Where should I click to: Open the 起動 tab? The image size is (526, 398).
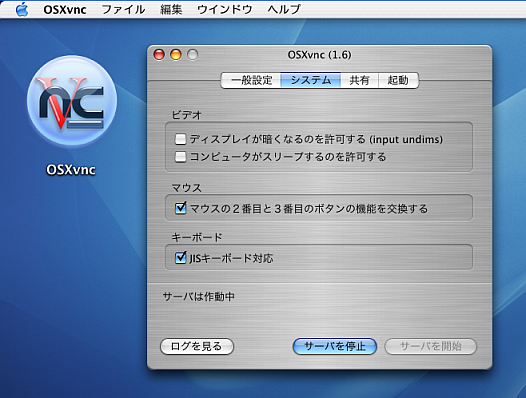pos(398,81)
